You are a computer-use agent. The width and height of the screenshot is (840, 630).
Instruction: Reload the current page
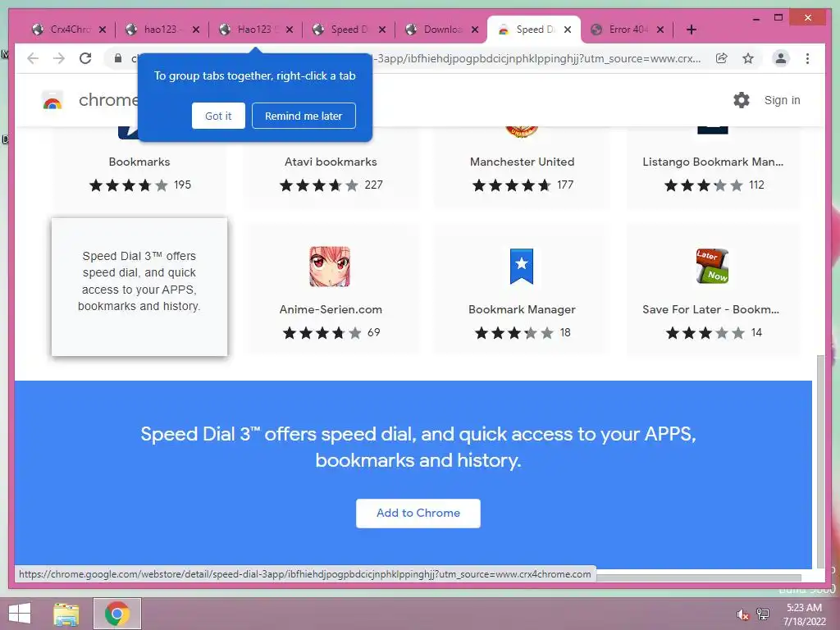[x=85, y=58]
